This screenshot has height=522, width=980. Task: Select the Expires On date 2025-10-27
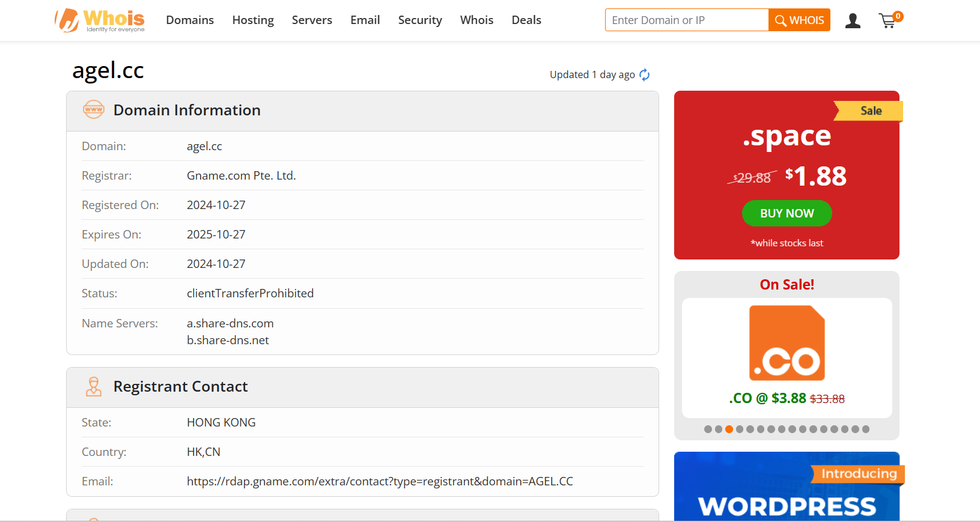[x=216, y=234]
